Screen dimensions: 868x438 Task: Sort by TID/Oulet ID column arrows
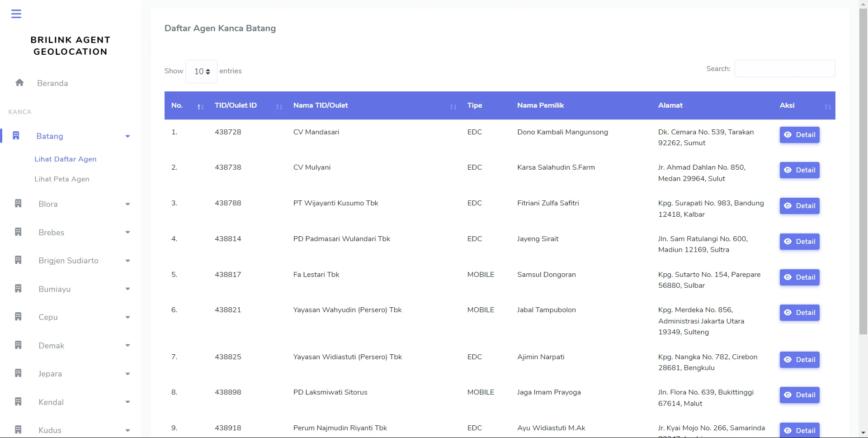click(279, 107)
